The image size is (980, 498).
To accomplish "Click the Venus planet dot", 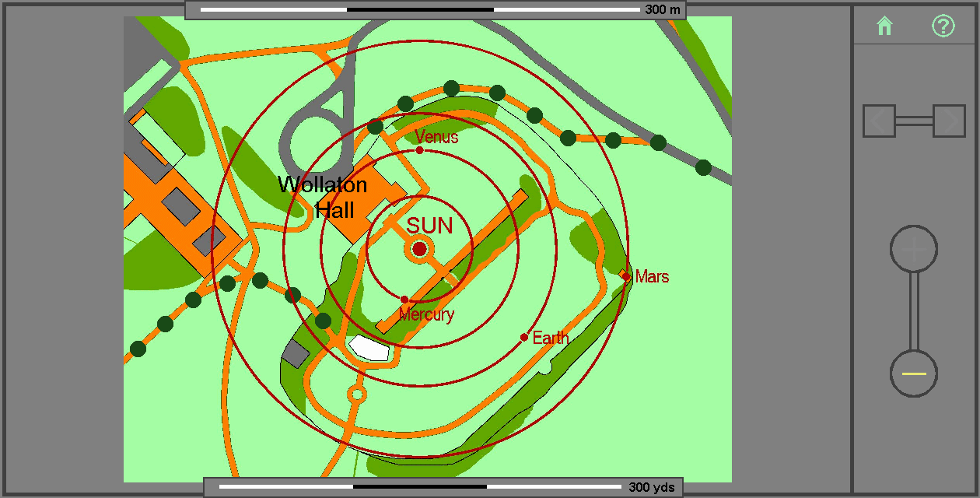I will pos(420,150).
